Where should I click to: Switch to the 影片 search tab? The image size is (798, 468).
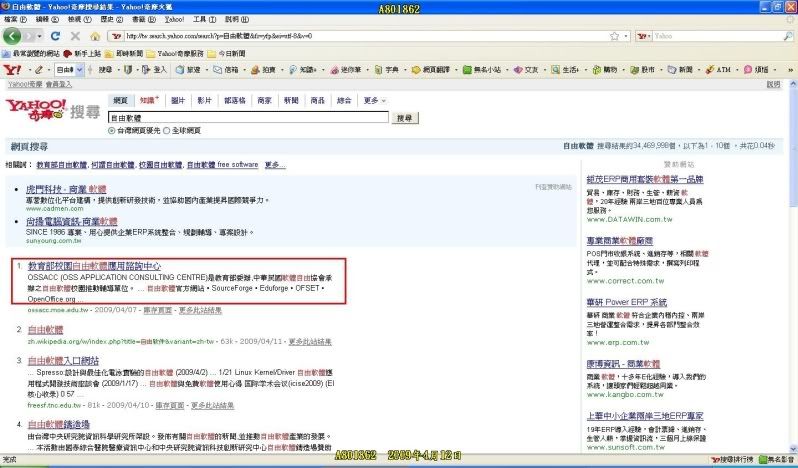tap(205, 101)
